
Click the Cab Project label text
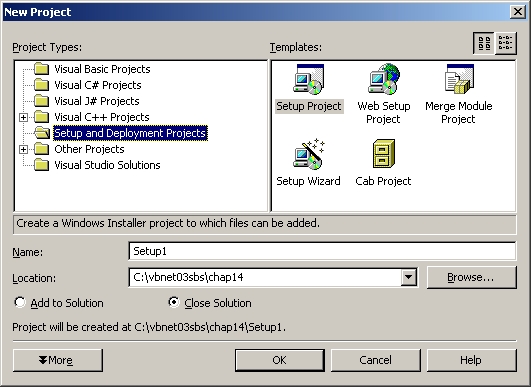(x=383, y=181)
